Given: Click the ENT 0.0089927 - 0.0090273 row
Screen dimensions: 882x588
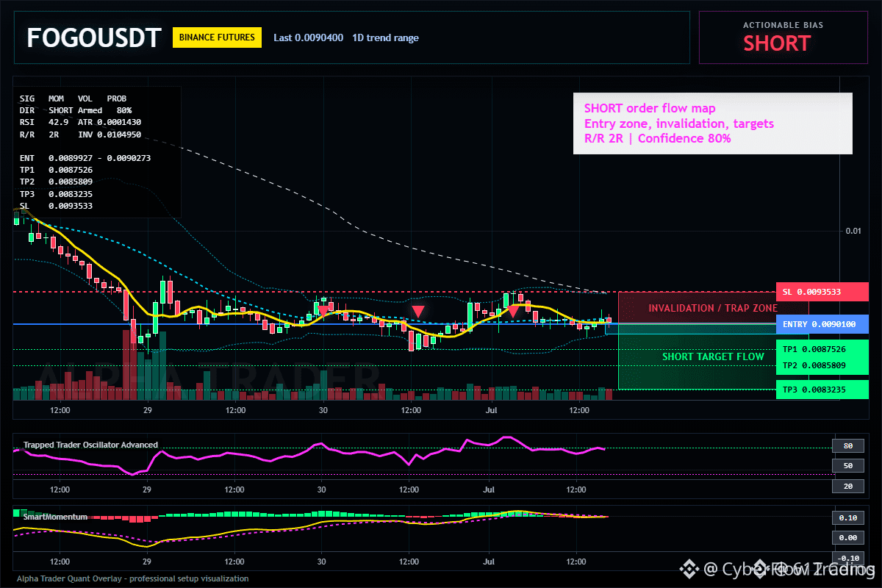Looking at the screenshot, I should click(x=85, y=158).
